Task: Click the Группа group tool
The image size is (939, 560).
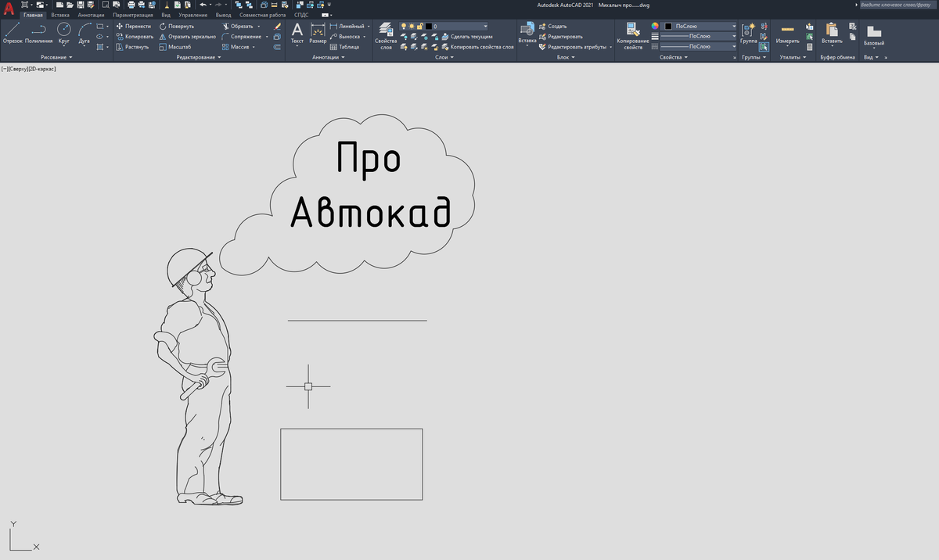Action: [749, 33]
